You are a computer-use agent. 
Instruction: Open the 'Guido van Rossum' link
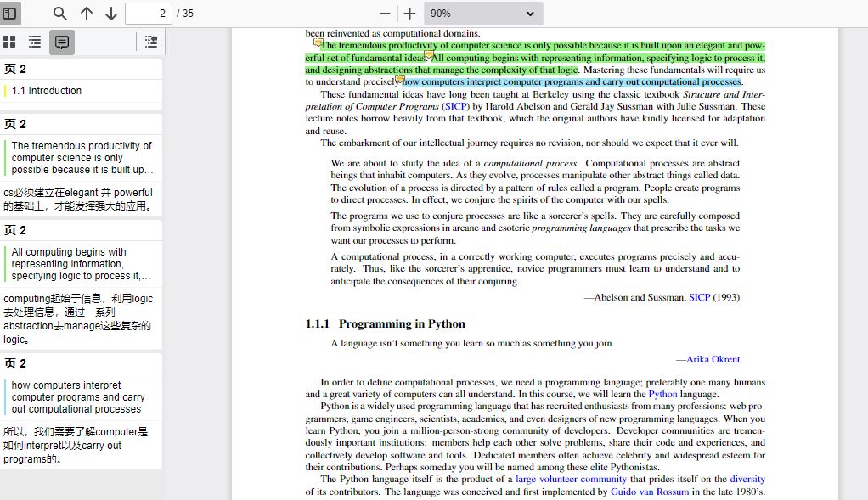pyautogui.click(x=650, y=492)
